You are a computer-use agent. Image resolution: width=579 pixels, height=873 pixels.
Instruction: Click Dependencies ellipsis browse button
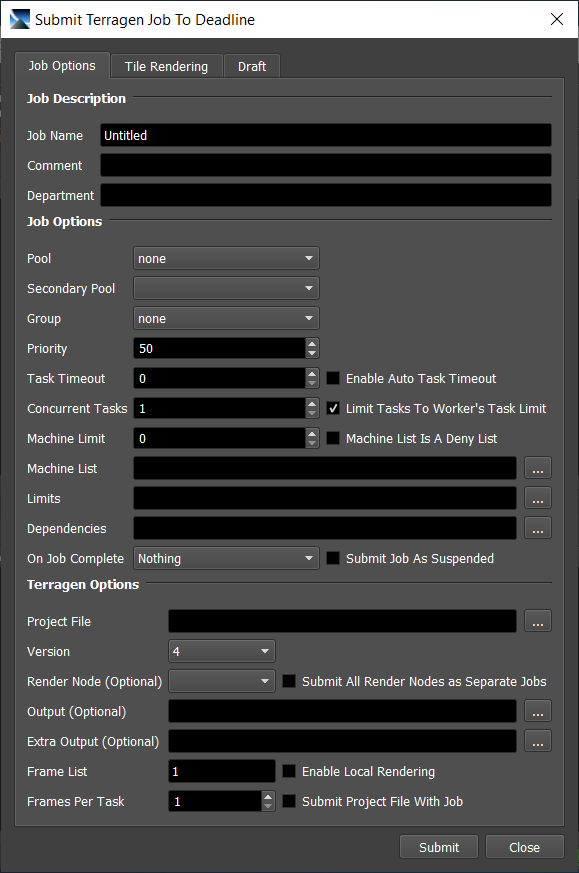click(x=538, y=528)
